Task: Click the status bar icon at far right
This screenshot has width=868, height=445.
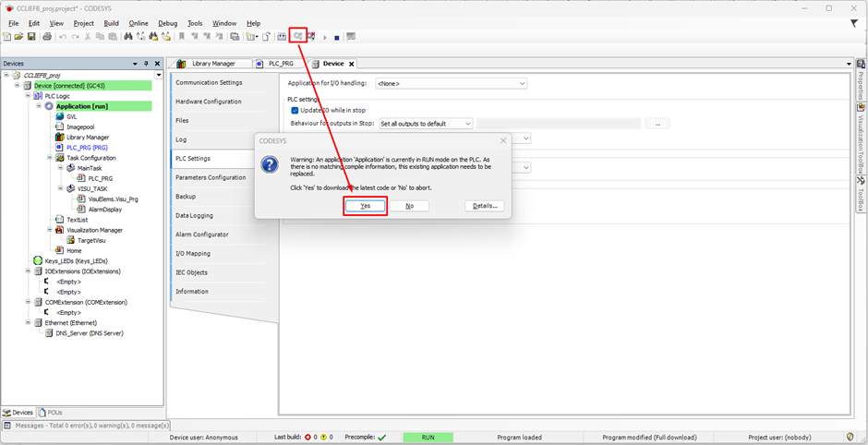Action: (850, 437)
